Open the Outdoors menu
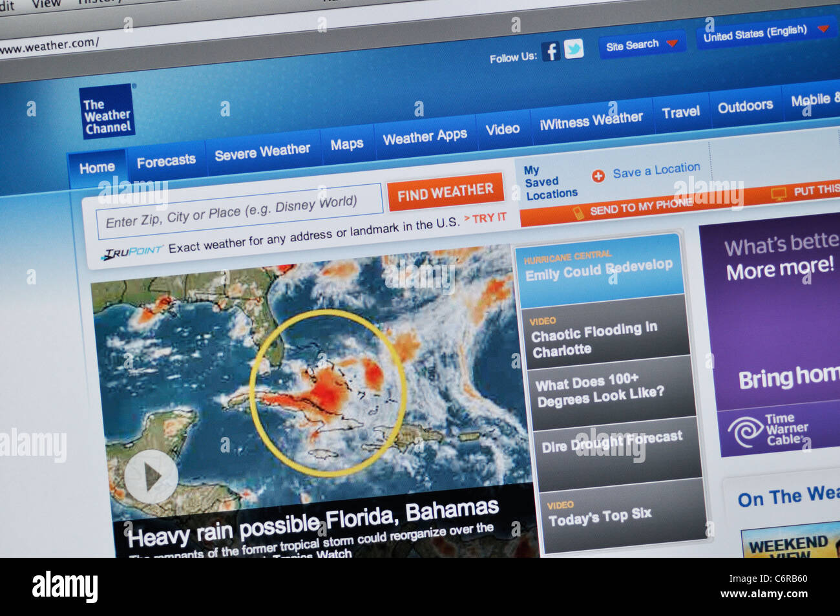The width and height of the screenshot is (840, 616). tap(745, 106)
